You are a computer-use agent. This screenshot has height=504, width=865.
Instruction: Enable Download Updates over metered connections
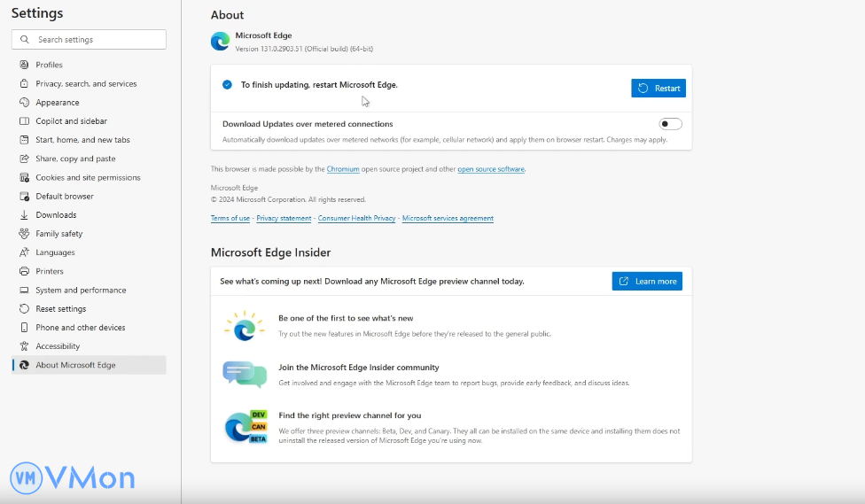(671, 124)
